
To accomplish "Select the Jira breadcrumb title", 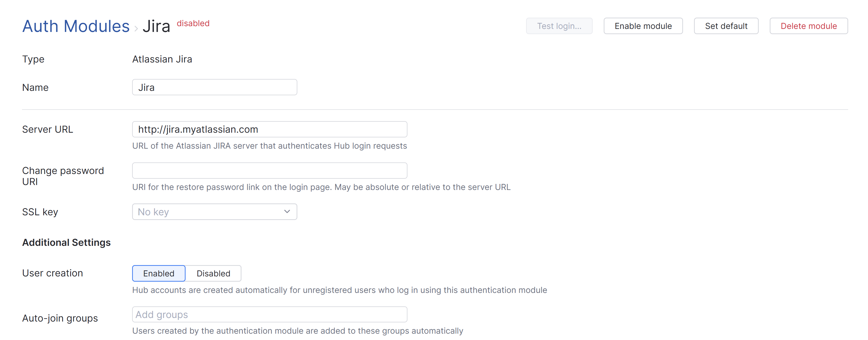I will coord(157,26).
